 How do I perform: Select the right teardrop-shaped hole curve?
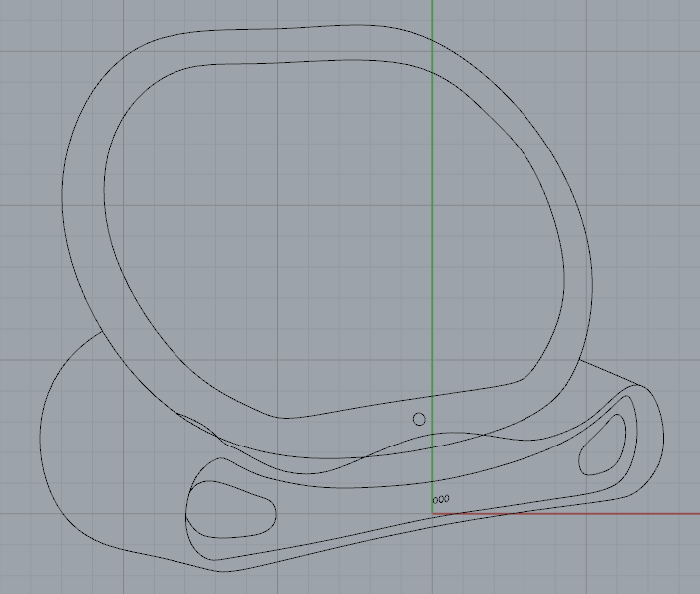(624, 436)
